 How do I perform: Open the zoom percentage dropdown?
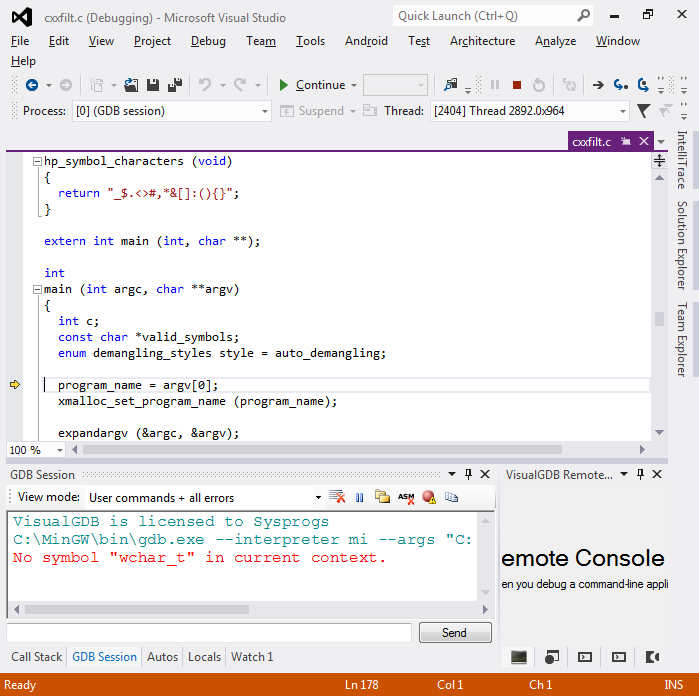tap(60, 450)
